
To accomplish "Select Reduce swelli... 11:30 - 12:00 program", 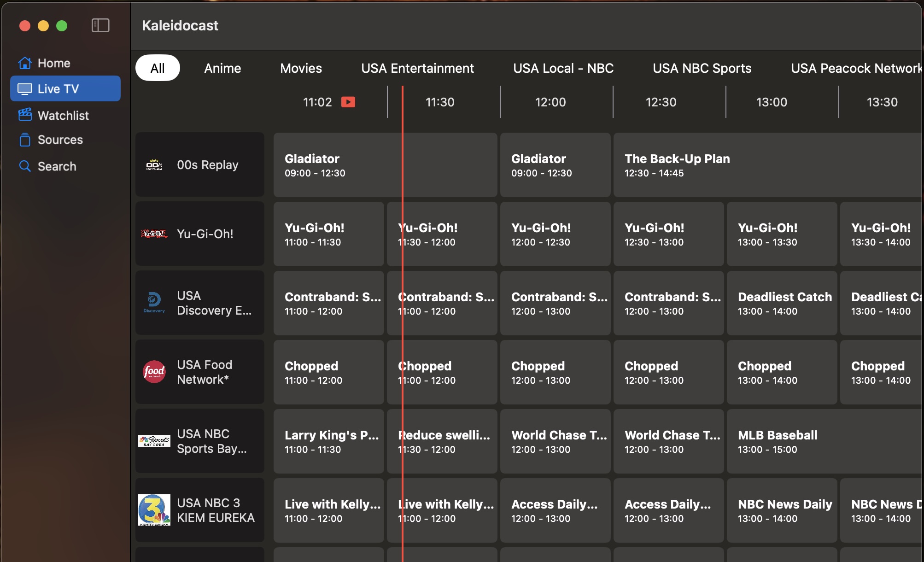I will click(442, 441).
